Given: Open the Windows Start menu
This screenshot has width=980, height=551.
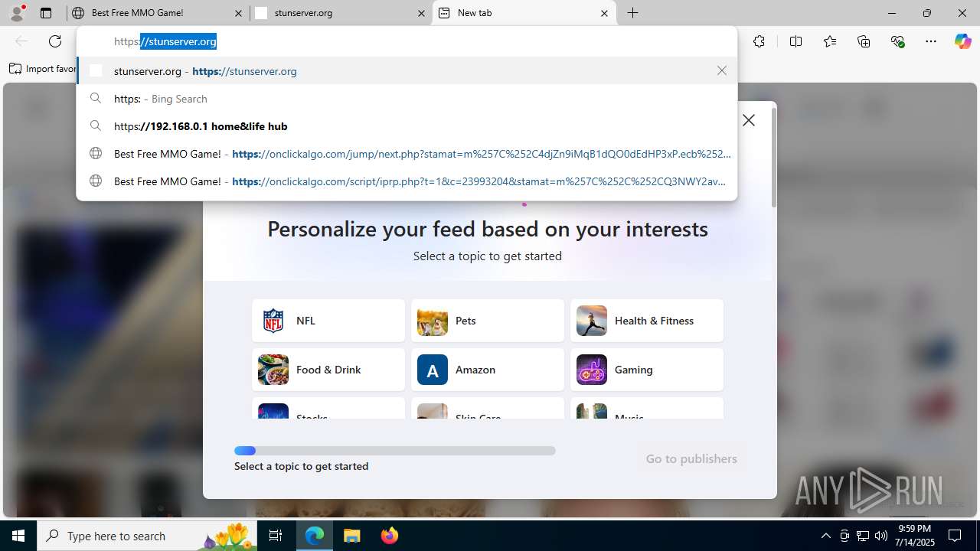Looking at the screenshot, I should click(18, 536).
